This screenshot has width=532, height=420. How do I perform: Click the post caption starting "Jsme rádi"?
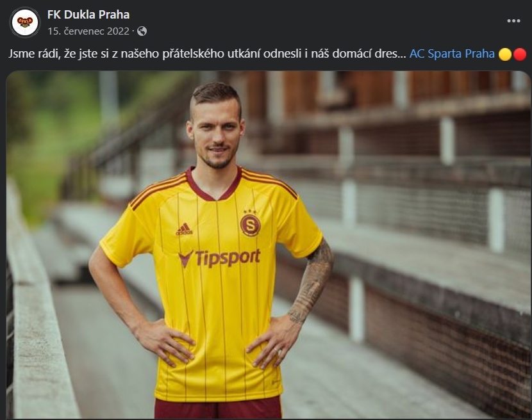(x=207, y=54)
